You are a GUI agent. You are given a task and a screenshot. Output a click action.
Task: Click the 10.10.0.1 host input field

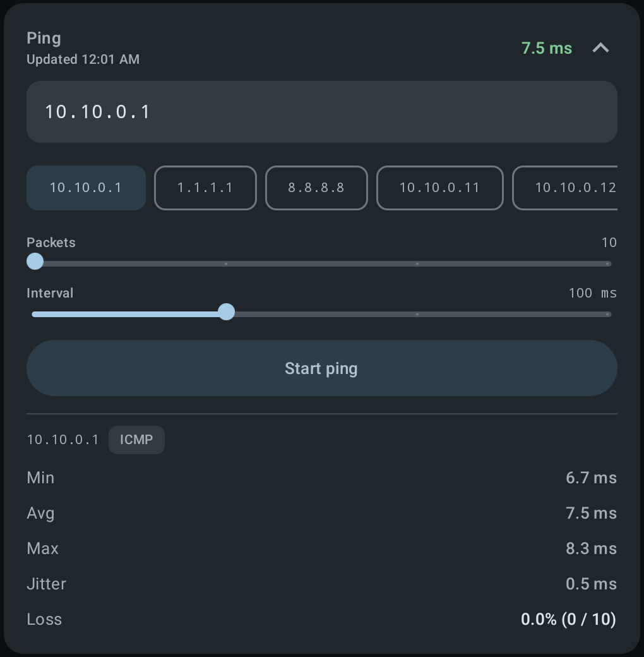point(321,112)
